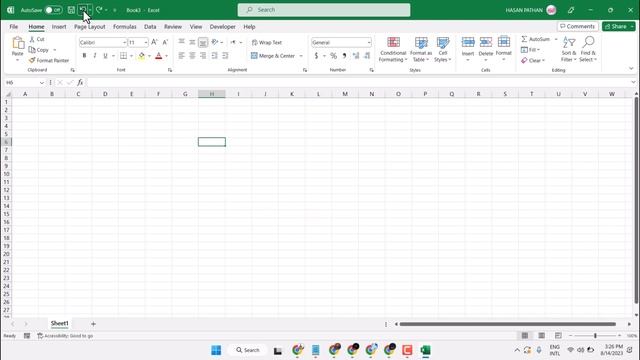Viewport: 640px width, 360px height.
Task: Click Wrap Text button
Action: [267, 42]
